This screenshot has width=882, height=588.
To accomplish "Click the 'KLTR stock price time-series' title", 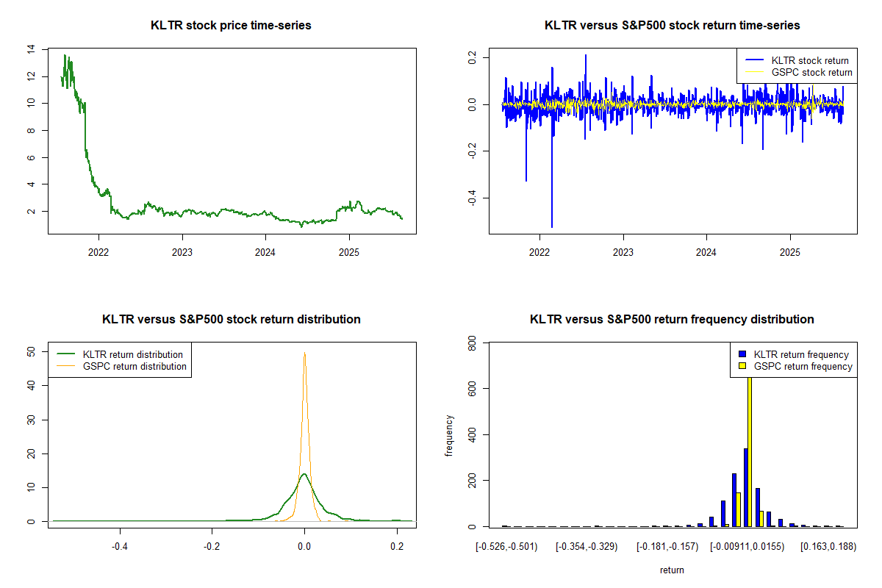I will coord(231,26).
